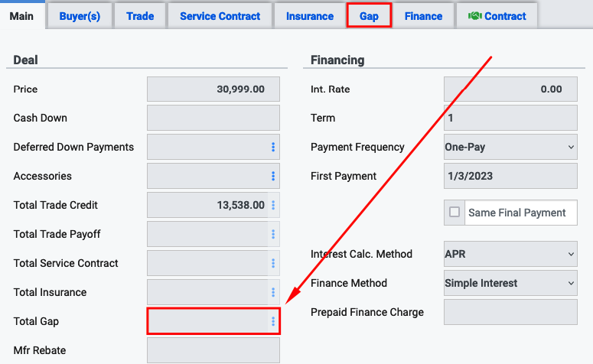Viewport: 593px width, 364px height.
Task: Expand Finance Method Simple Interest dropdown
Action: 510,283
